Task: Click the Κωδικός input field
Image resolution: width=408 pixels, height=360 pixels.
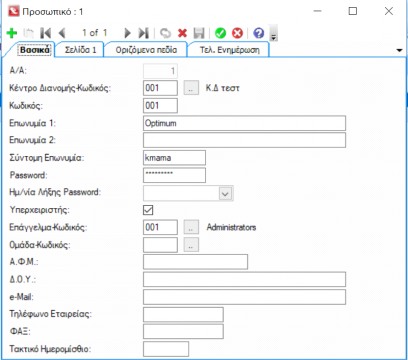Action: coord(160,106)
